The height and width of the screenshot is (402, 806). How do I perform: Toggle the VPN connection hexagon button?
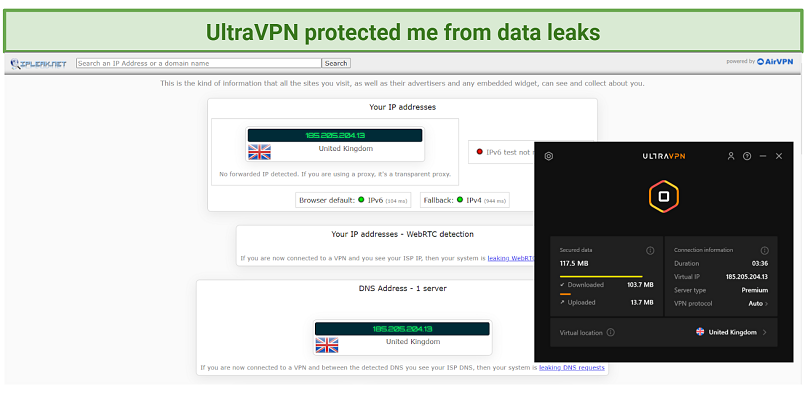click(x=661, y=197)
